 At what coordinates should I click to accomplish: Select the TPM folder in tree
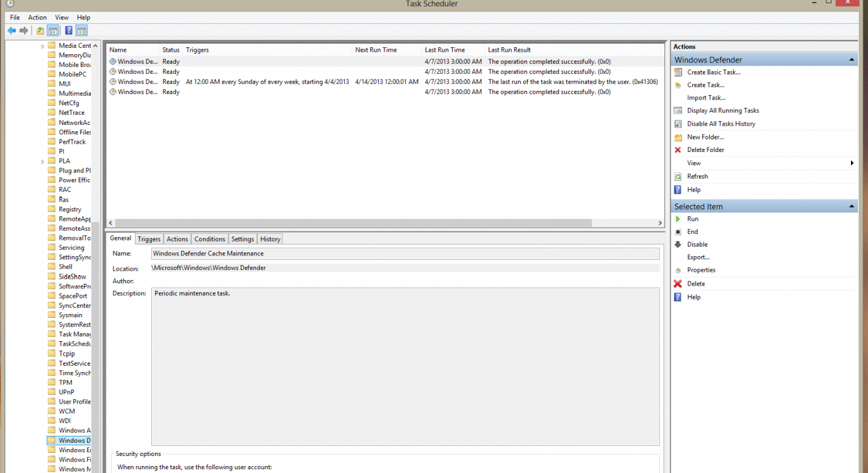[61, 382]
